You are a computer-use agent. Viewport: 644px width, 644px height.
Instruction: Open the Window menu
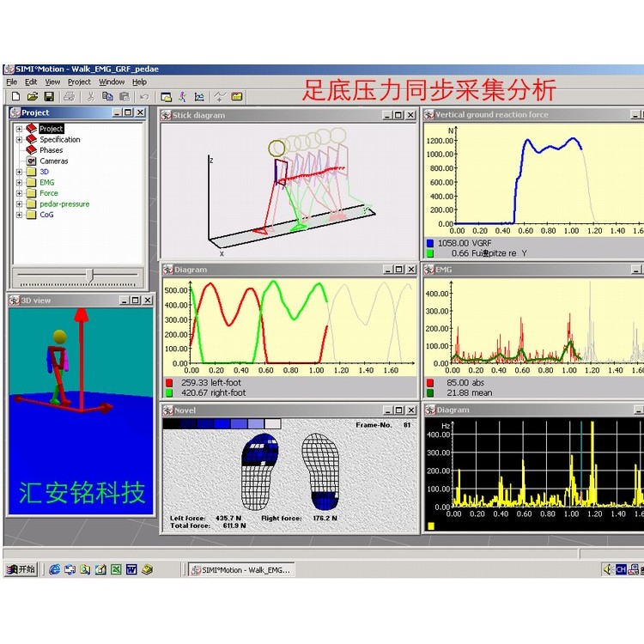[112, 82]
